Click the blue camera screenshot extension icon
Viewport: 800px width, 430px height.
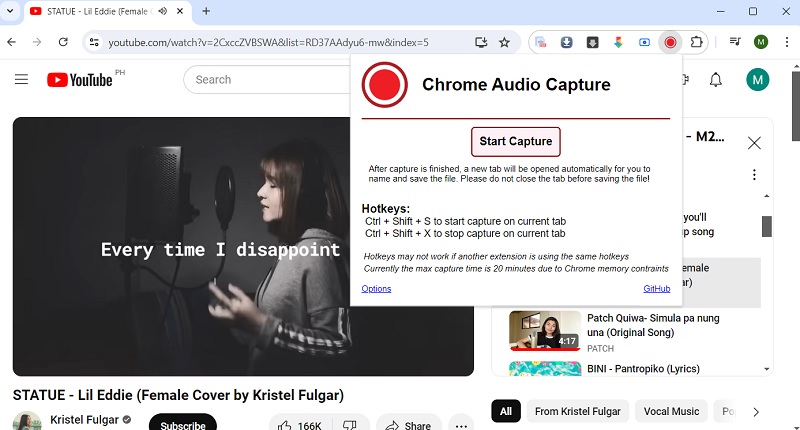pyautogui.click(x=644, y=42)
